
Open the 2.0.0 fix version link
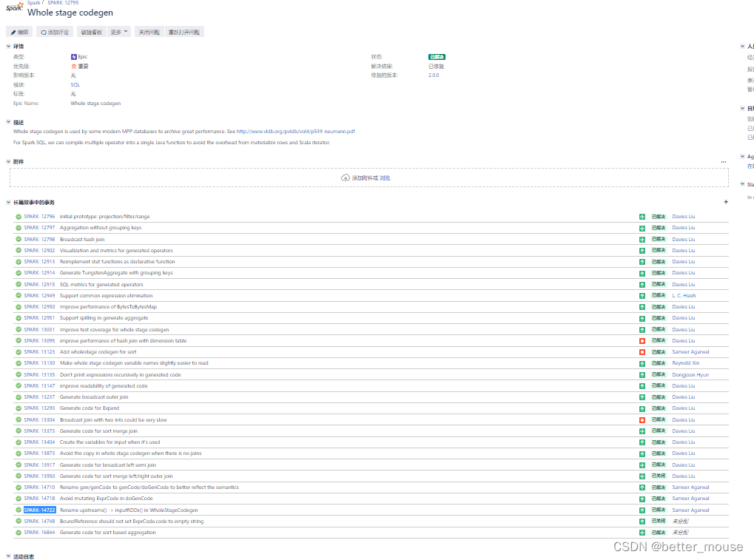[x=434, y=75]
